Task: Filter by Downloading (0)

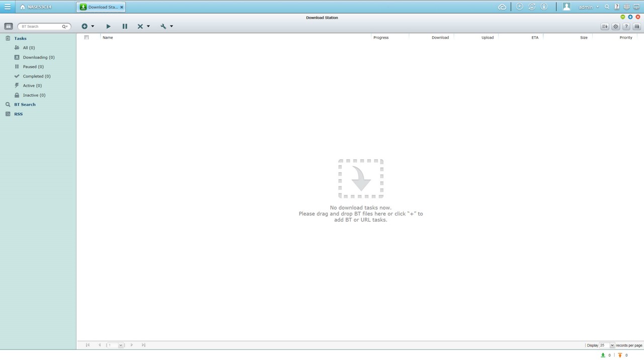Action: click(38, 57)
